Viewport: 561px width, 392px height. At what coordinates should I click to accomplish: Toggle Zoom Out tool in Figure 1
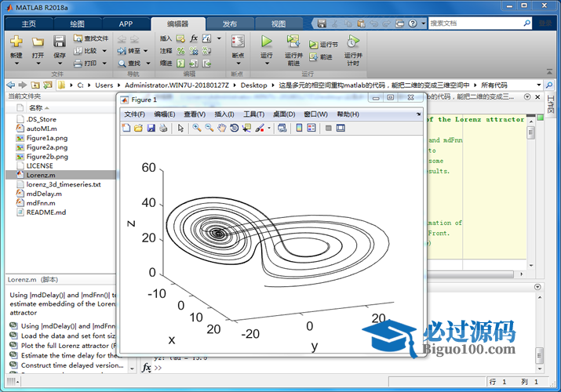(209, 128)
